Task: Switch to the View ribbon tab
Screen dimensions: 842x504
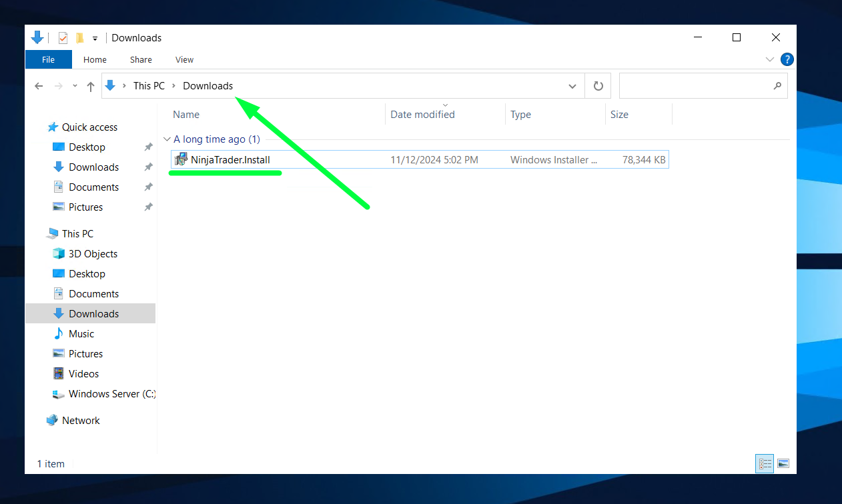Action: click(x=184, y=59)
